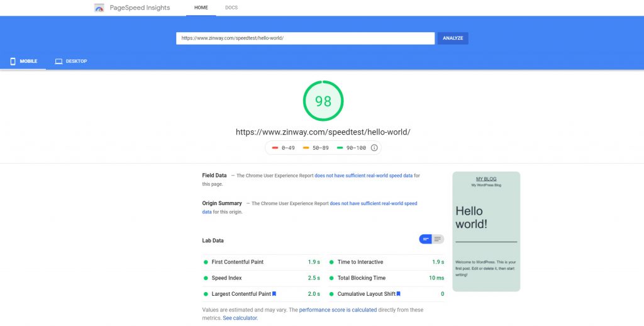The height and width of the screenshot is (326, 644).
Task: Click the orange 50-89 legend entry
Action: point(316,148)
